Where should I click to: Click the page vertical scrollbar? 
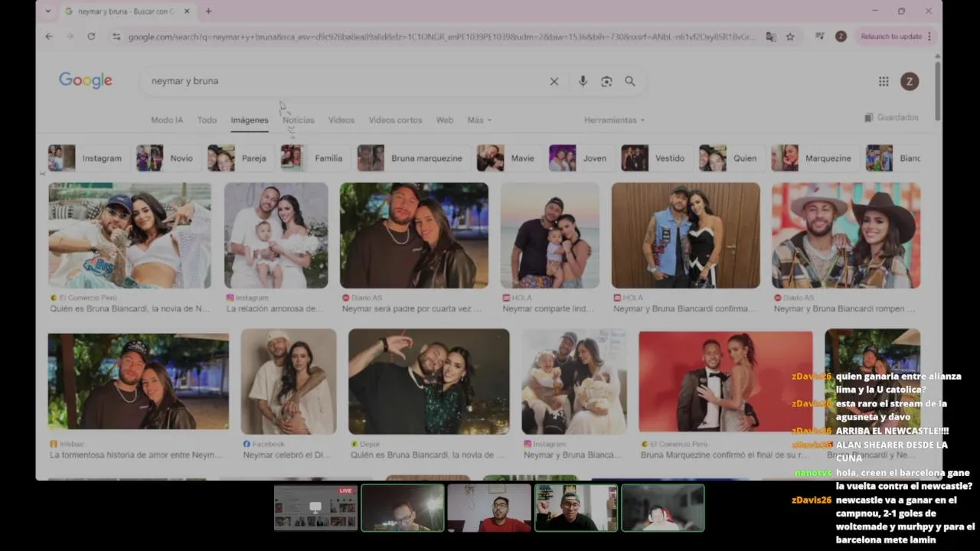(x=938, y=92)
